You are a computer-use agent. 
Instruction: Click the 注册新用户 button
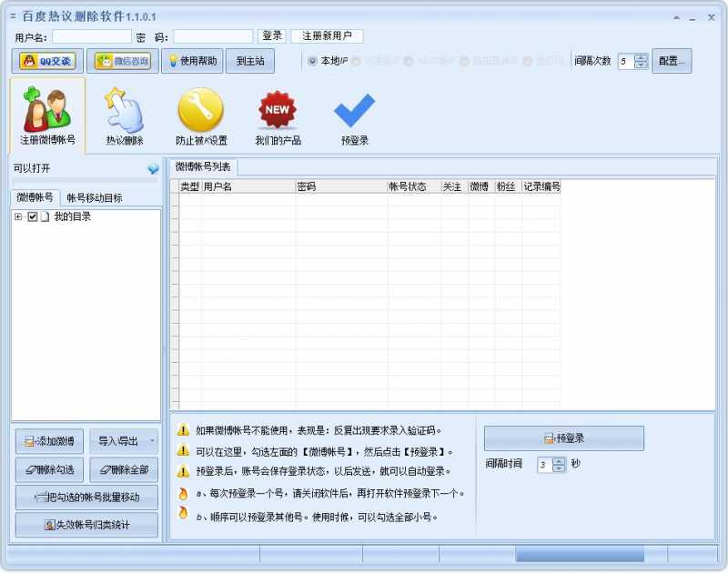[328, 36]
